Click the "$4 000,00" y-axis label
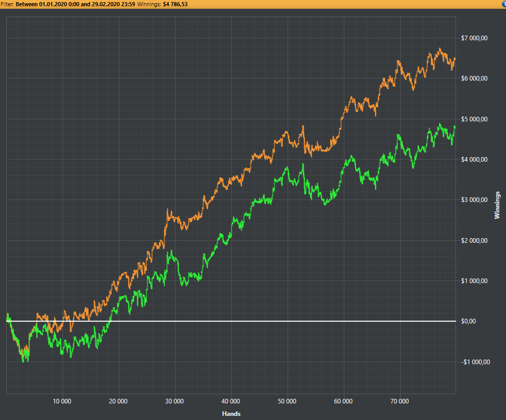The image size is (506, 420). click(474, 160)
